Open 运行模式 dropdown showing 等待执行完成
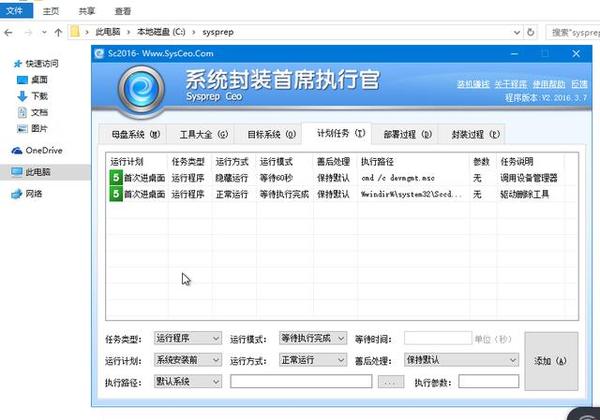Screen dimensions: 600x420 click(313, 338)
